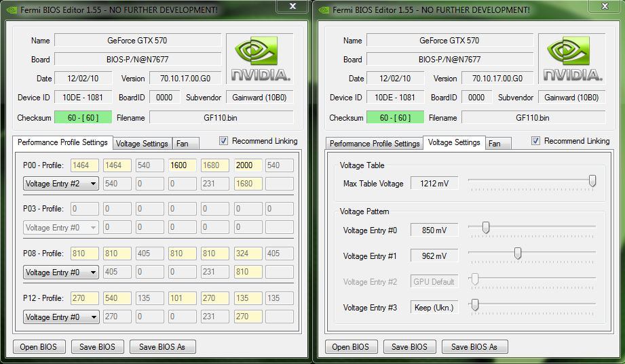Click Voltage Entry #0 slider handle
The image size is (625, 364).
(x=485, y=228)
